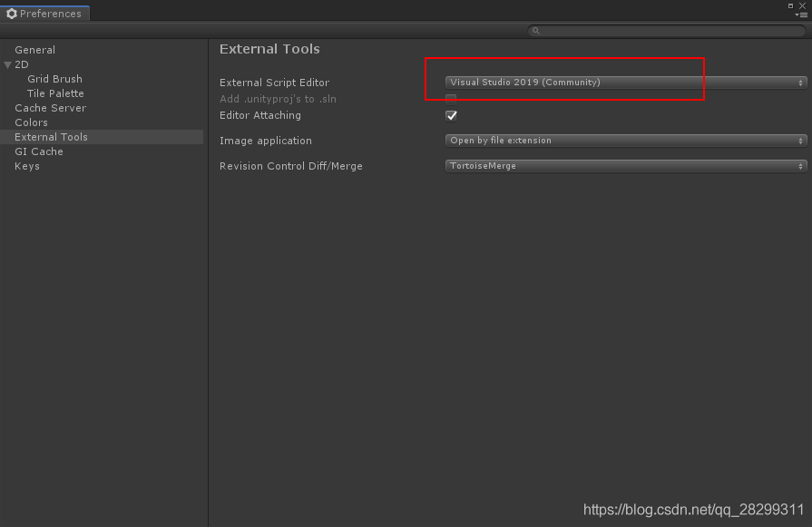Screen dimensions: 812x527
Task: Select External Tools in the sidebar
Action: click(52, 137)
